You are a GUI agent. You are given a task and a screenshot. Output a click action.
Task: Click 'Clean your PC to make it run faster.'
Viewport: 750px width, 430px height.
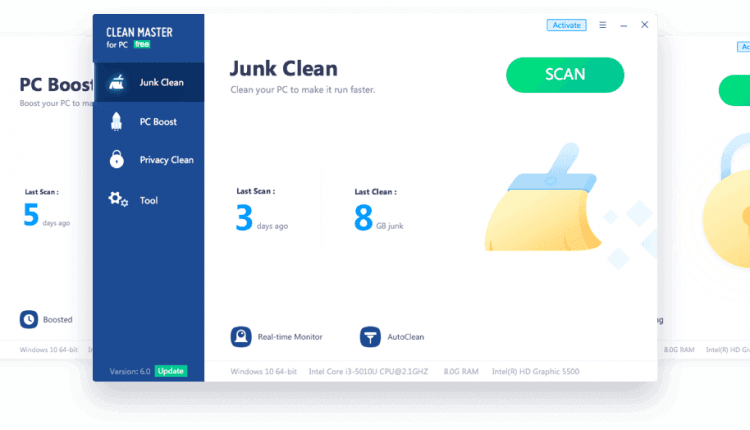(303, 89)
